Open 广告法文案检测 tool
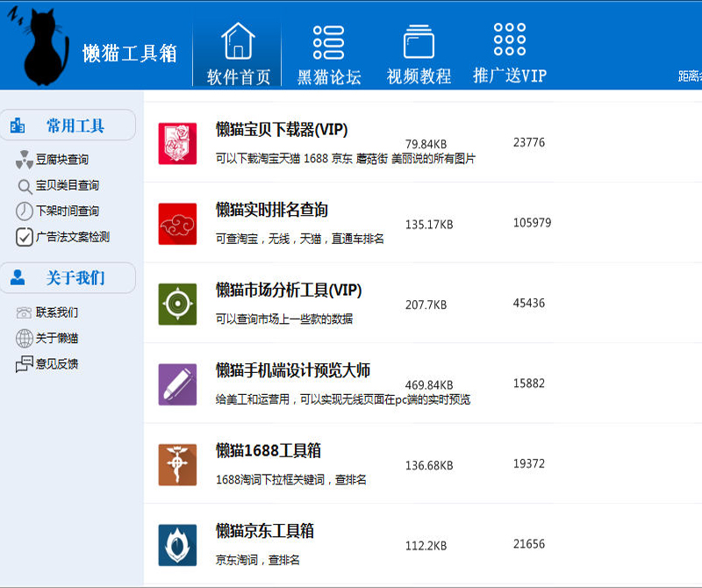The image size is (702, 588). point(73,237)
